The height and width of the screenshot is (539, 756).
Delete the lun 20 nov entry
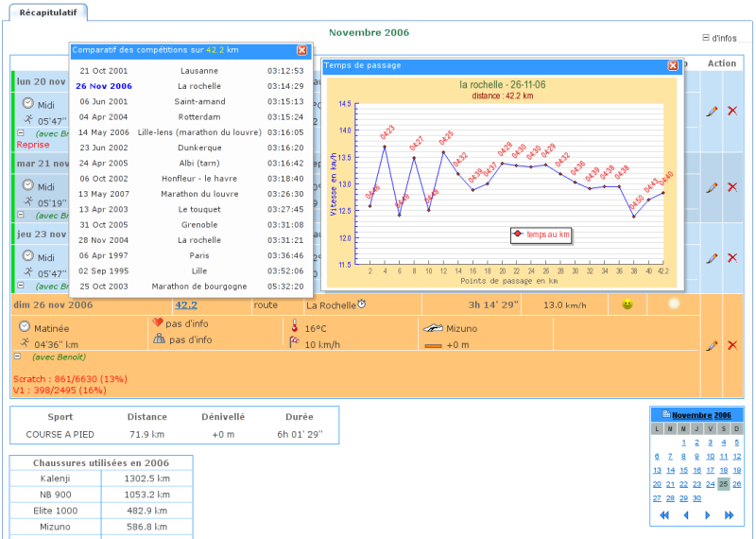[732, 111]
